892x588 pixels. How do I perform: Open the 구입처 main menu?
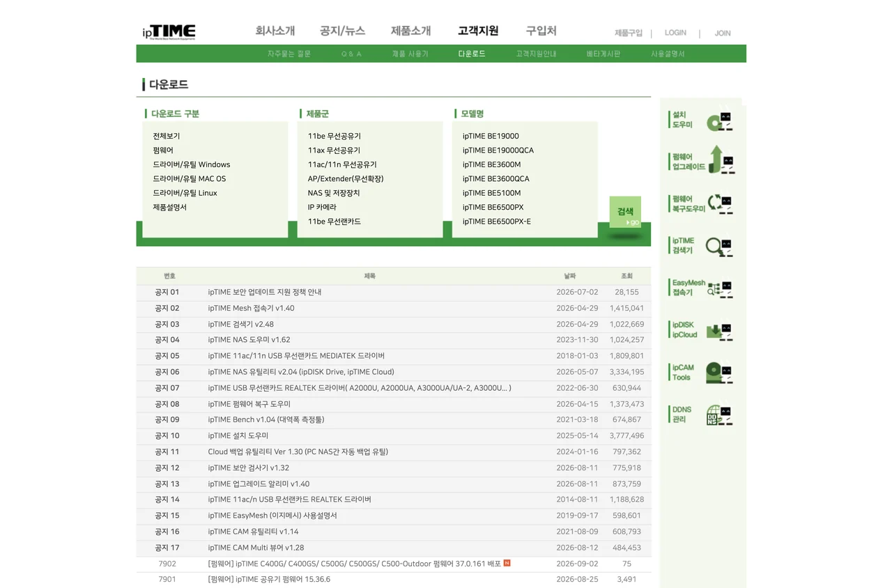click(x=541, y=31)
